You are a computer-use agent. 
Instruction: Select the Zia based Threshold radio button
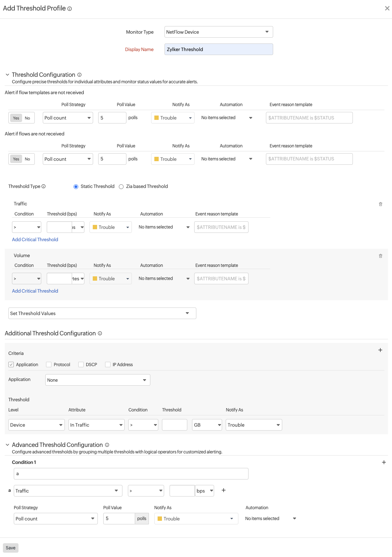(121, 187)
